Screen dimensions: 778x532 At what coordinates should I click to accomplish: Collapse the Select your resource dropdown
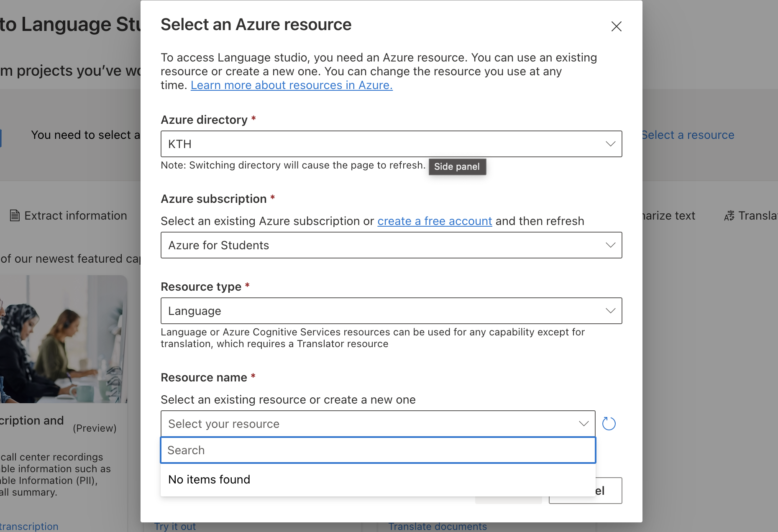click(378, 424)
